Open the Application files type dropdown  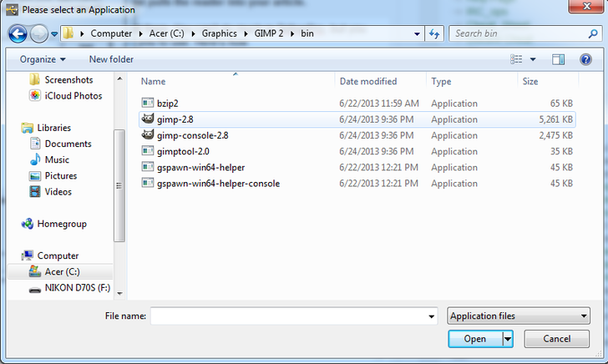click(x=519, y=316)
